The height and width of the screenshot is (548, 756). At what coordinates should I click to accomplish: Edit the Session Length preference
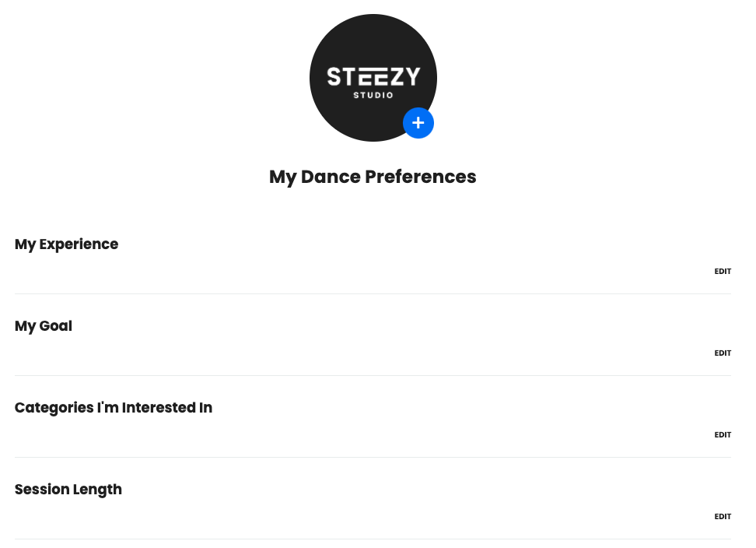point(723,517)
